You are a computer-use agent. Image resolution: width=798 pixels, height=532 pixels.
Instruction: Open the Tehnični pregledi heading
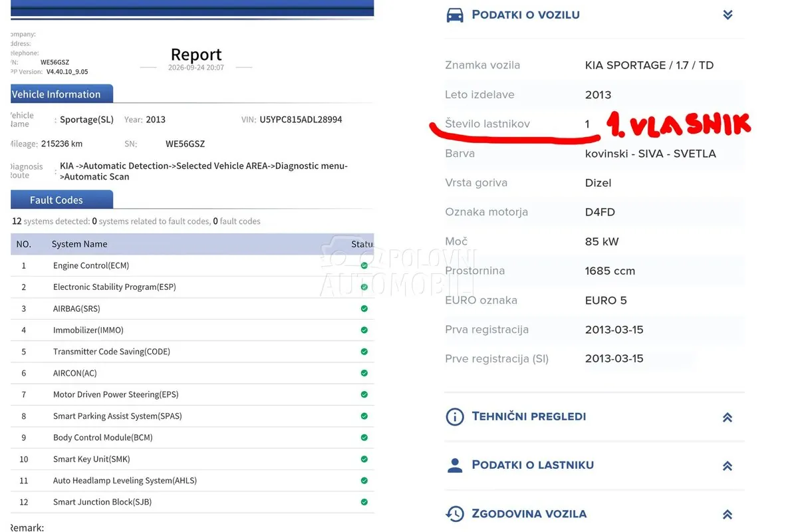coord(529,417)
